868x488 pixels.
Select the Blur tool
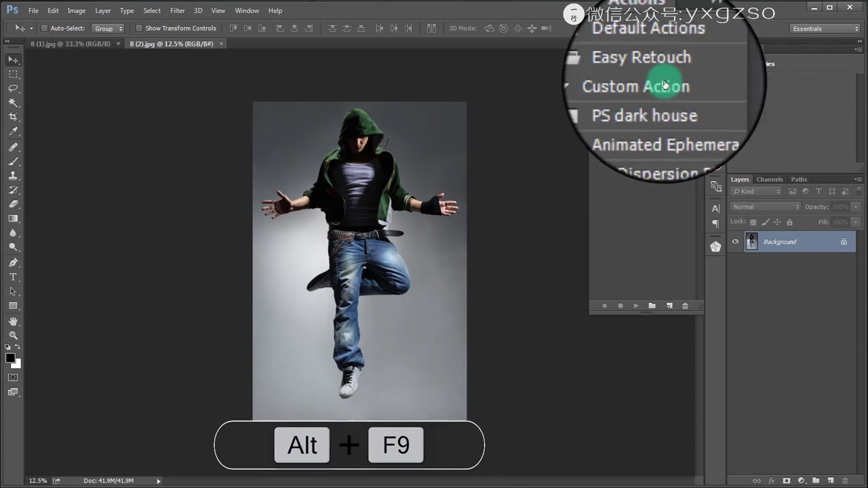pos(13,233)
